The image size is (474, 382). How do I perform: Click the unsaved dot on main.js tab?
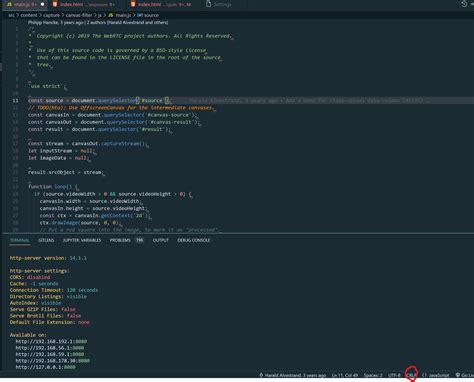coord(42,4)
